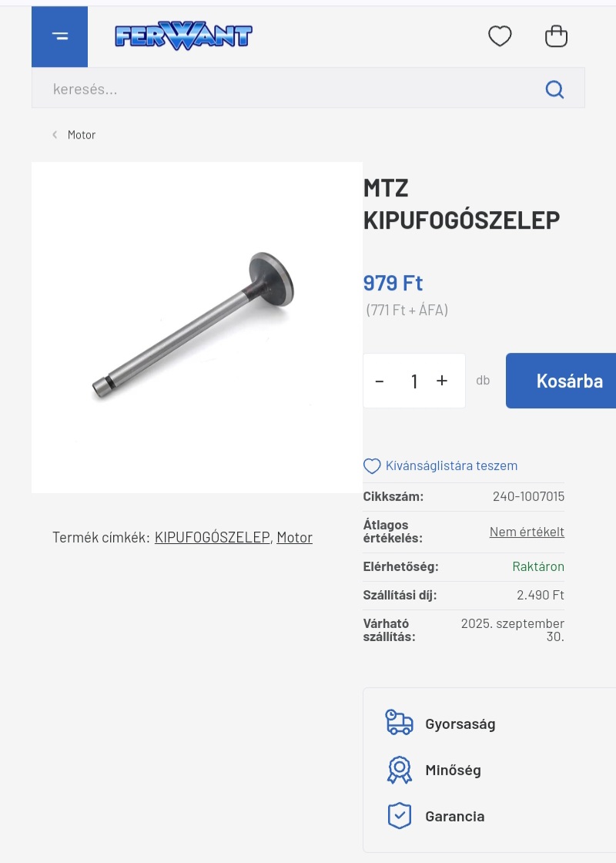Decrease quantity with the minus button

(x=380, y=381)
